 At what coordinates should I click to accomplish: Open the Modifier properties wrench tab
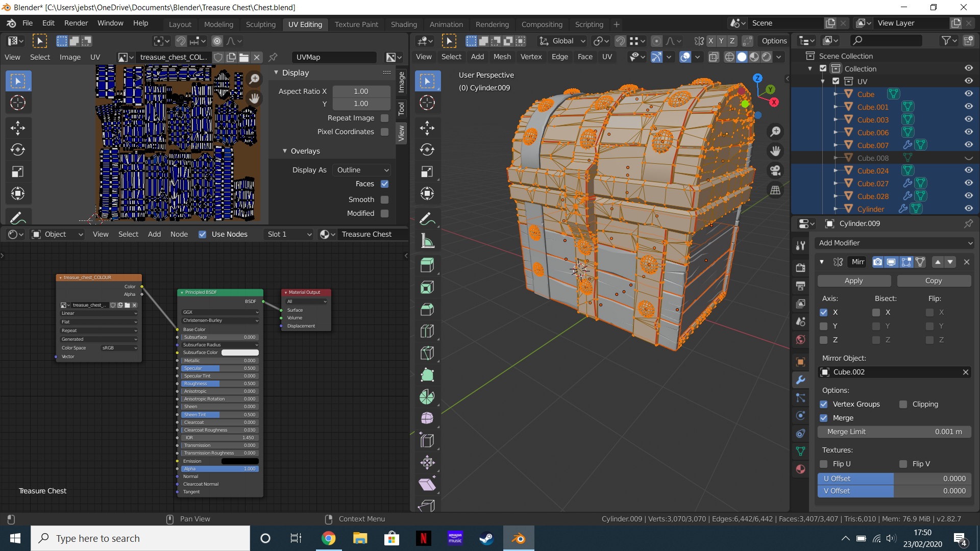800,380
